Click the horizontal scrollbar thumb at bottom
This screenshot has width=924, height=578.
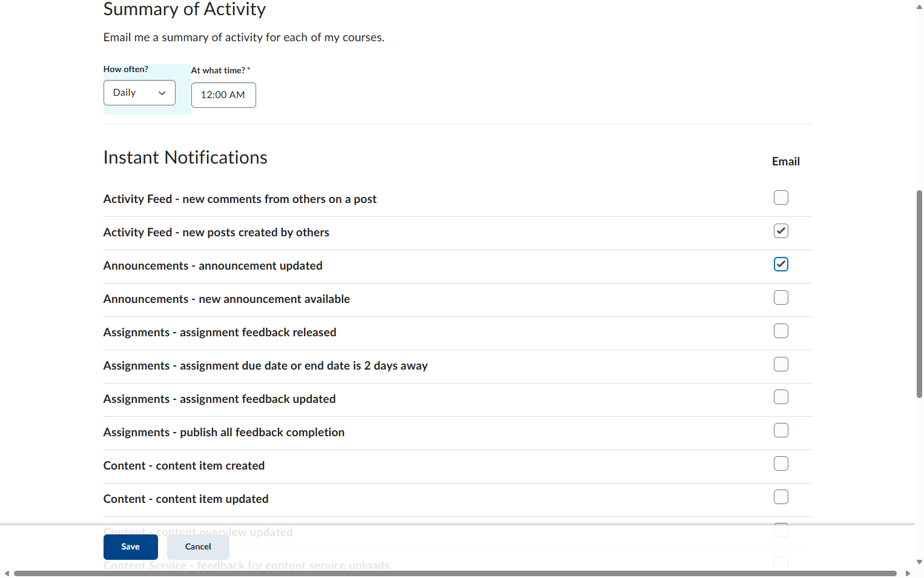pyautogui.click(x=455, y=573)
